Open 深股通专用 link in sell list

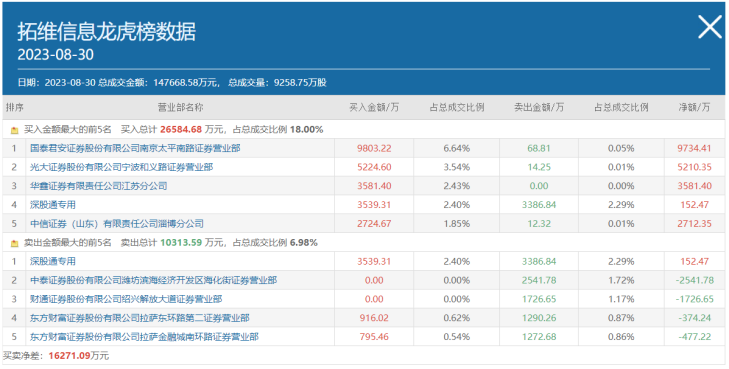(x=53, y=261)
